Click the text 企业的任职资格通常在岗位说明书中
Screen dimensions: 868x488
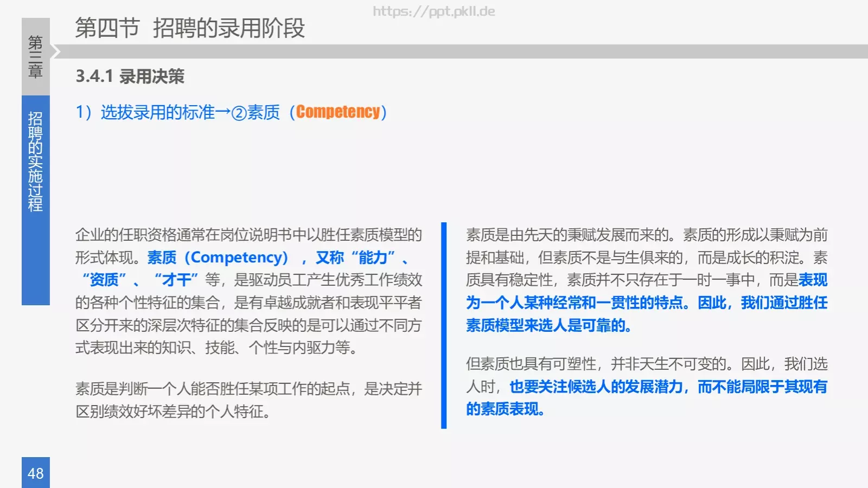[x=190, y=235]
